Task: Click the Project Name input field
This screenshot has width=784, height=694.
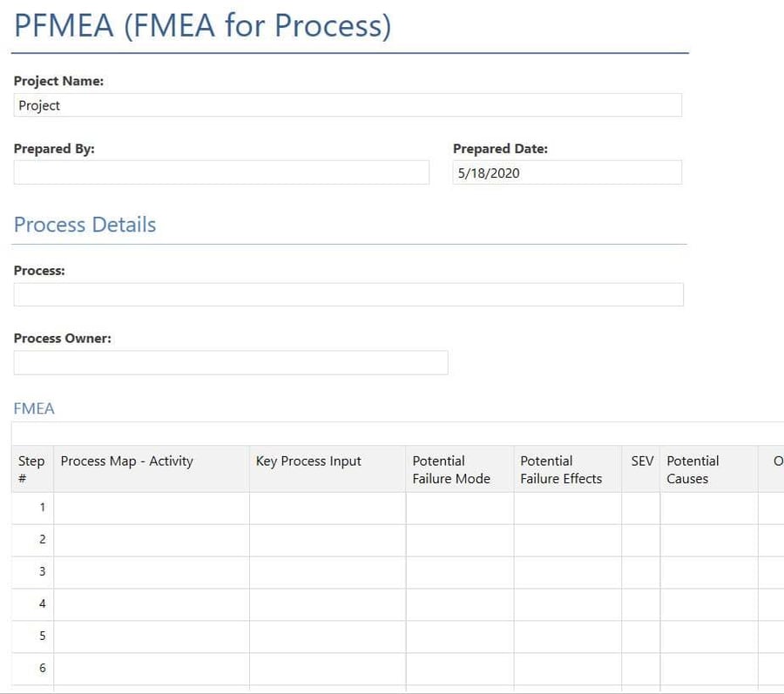Action: pyautogui.click(x=348, y=104)
